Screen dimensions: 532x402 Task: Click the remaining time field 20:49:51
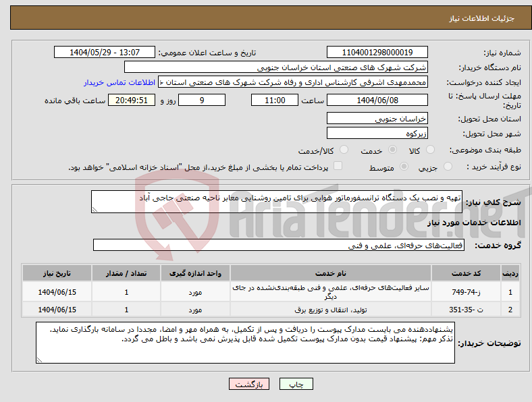coord(132,100)
